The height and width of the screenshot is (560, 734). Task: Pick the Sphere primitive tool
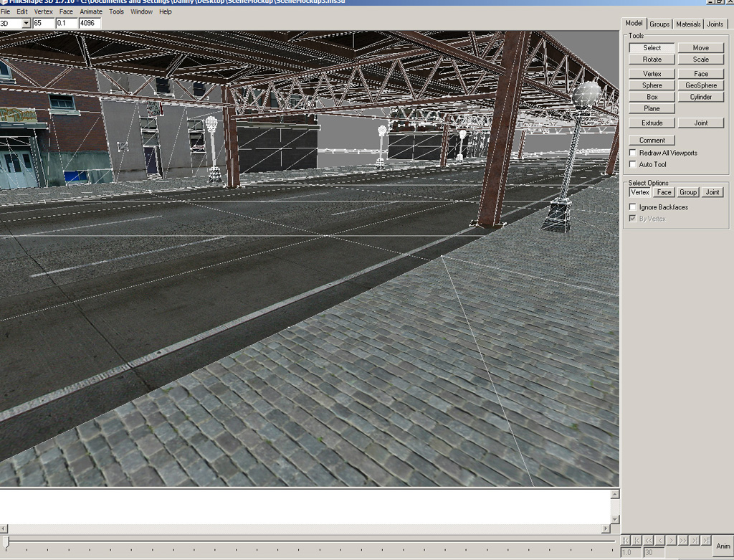pyautogui.click(x=652, y=85)
